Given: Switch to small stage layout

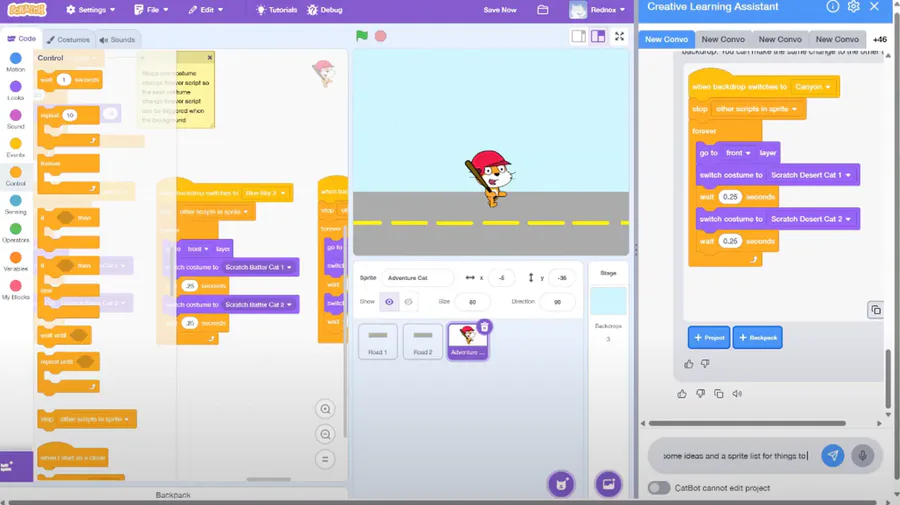Looking at the screenshot, I should point(579,36).
